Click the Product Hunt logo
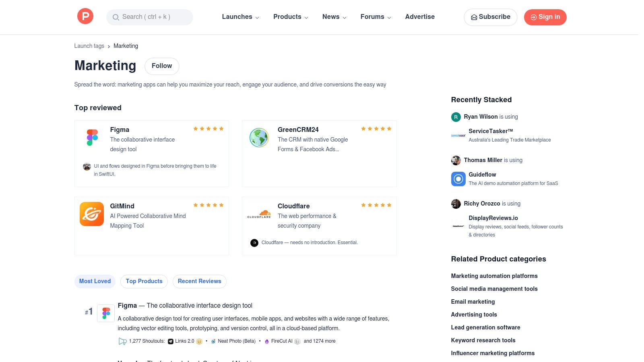Screen dimensions: 644x362 pos(85,16)
